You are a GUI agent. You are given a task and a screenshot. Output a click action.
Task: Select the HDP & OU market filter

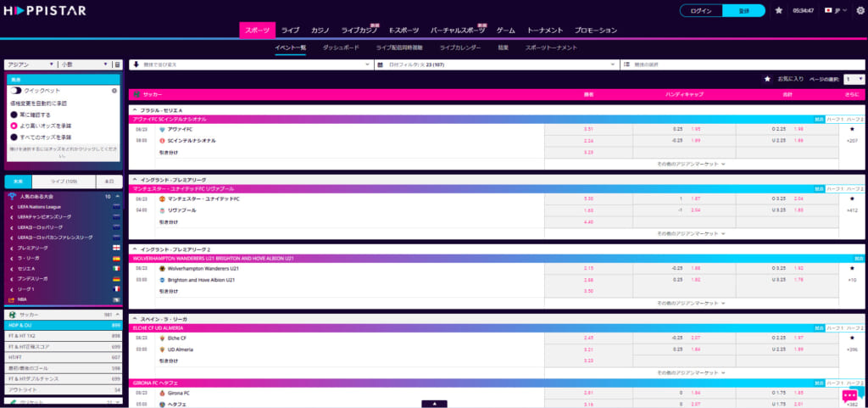pyautogui.click(x=63, y=325)
